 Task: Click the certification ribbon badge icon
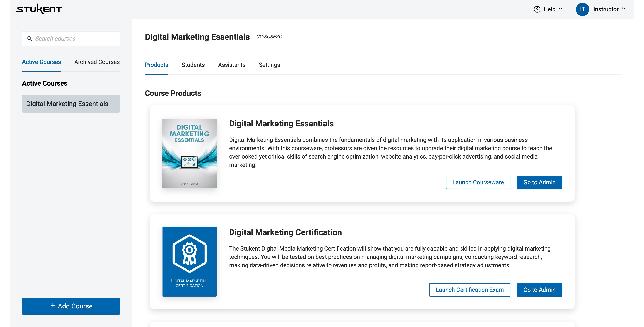click(x=190, y=253)
